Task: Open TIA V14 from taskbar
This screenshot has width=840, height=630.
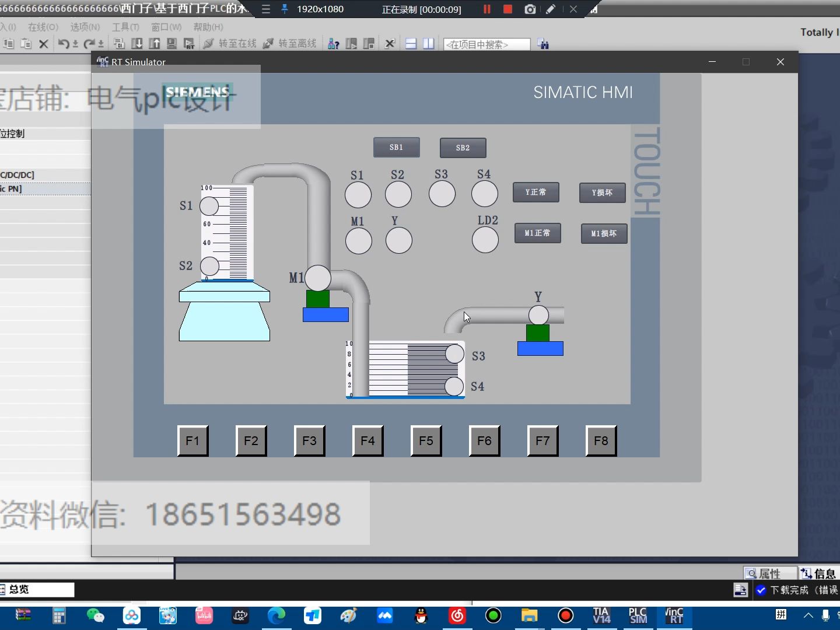Action: (601, 615)
